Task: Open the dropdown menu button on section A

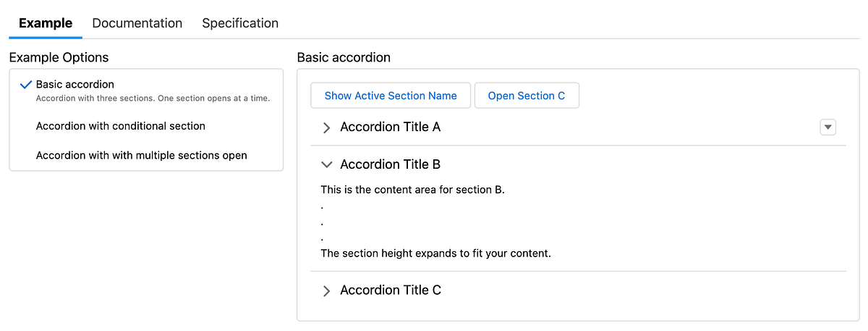Action: pos(828,127)
